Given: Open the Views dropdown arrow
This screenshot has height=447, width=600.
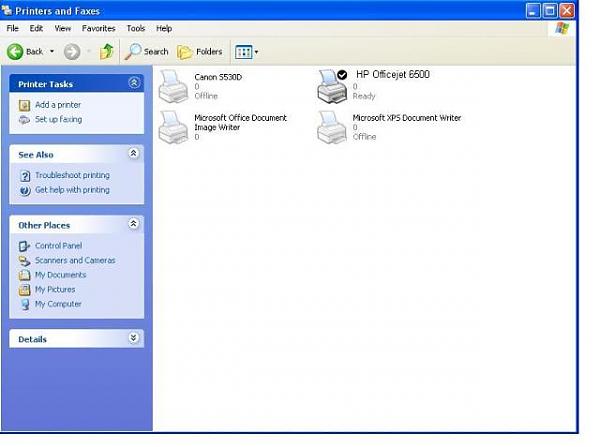Looking at the screenshot, I should (256, 52).
